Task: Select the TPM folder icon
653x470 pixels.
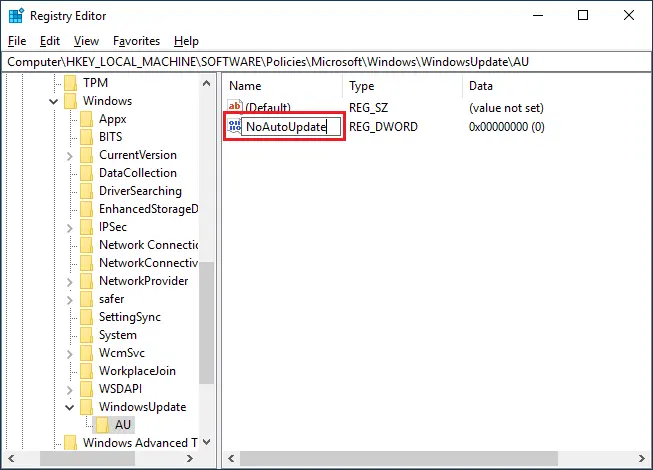Action: click(x=70, y=83)
